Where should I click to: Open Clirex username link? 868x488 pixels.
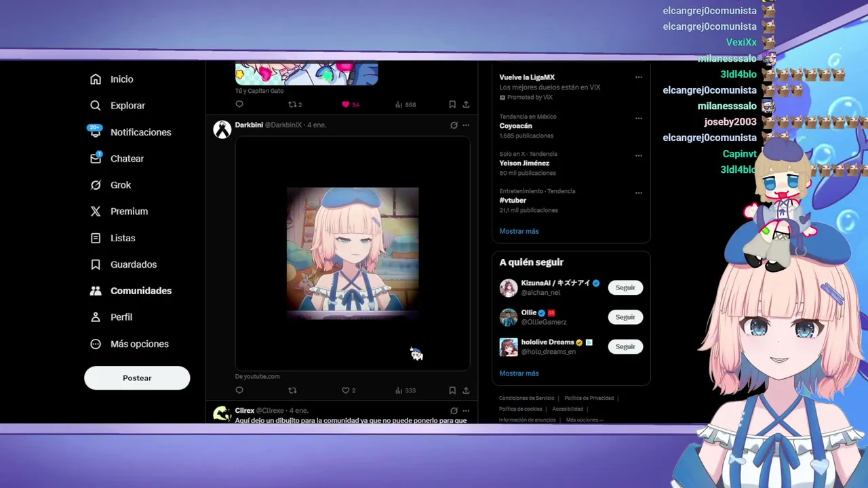(244, 411)
